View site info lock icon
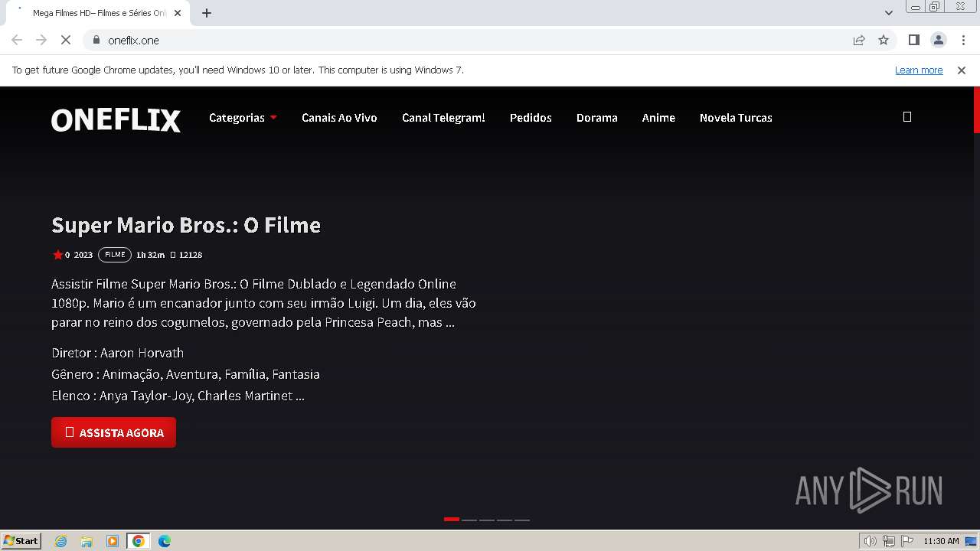Image resolution: width=980 pixels, height=551 pixels. tap(96, 40)
